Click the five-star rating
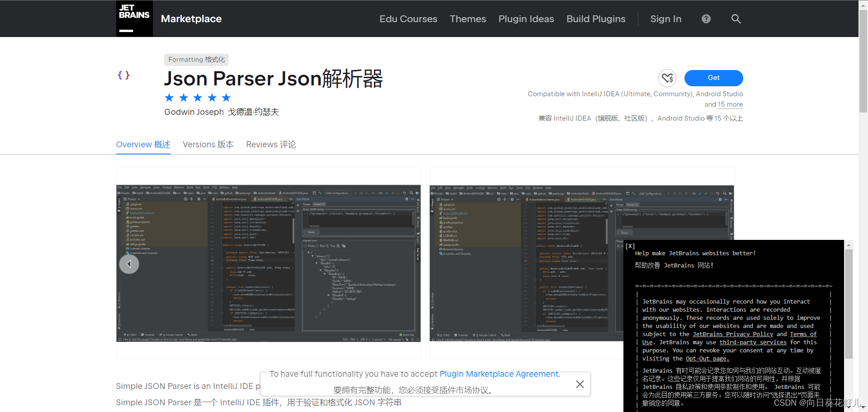Image resolution: width=868 pixels, height=412 pixels. click(198, 98)
